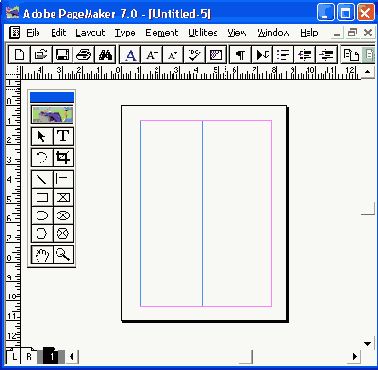Click the Open file toolbar icon
This screenshot has width=378, height=370.
(x=41, y=54)
